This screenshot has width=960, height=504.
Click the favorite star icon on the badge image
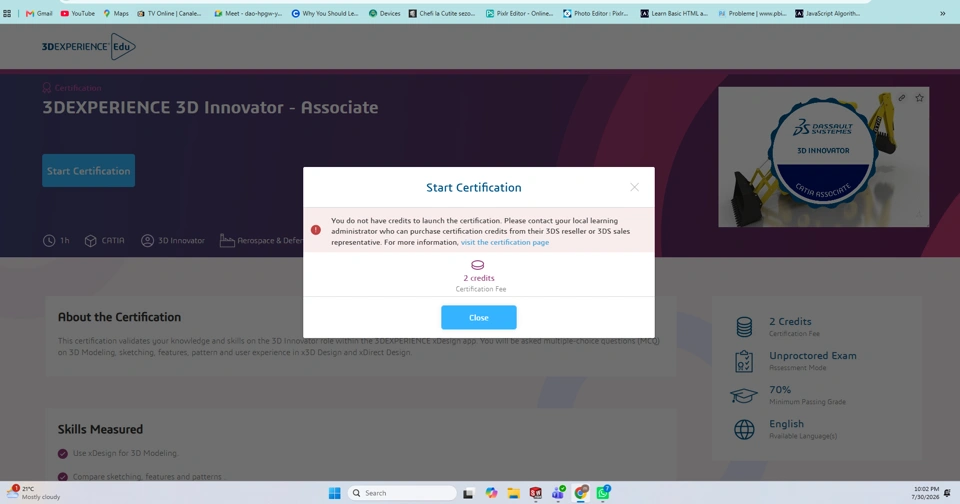click(919, 98)
